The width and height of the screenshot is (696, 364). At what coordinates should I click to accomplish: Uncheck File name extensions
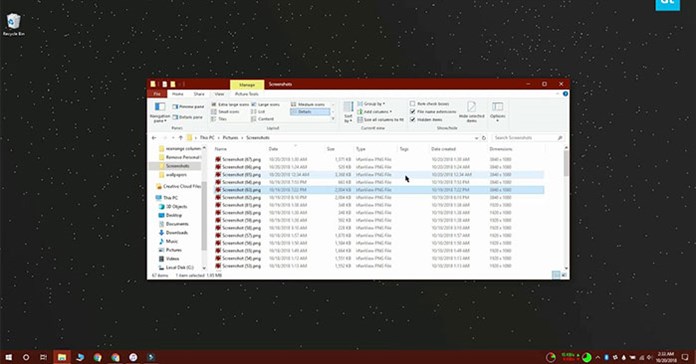coord(433,112)
